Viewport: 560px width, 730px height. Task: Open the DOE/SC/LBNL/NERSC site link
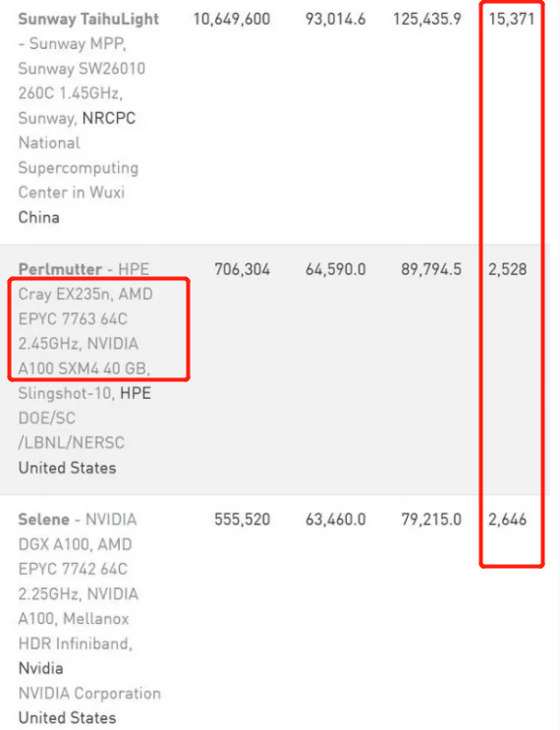[x=71, y=430]
